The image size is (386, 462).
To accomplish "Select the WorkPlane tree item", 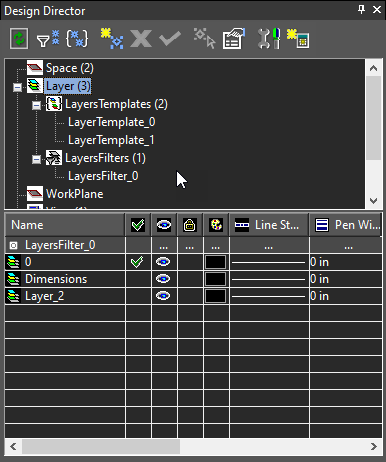I will pyautogui.click(x=75, y=194).
